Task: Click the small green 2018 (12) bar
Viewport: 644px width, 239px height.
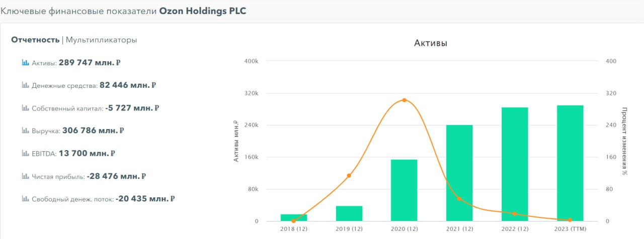Action: tap(294, 218)
